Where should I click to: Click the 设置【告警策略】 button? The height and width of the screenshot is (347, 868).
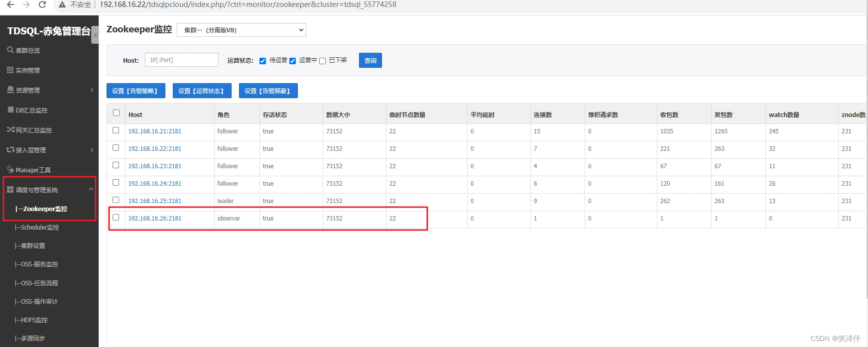coord(136,91)
